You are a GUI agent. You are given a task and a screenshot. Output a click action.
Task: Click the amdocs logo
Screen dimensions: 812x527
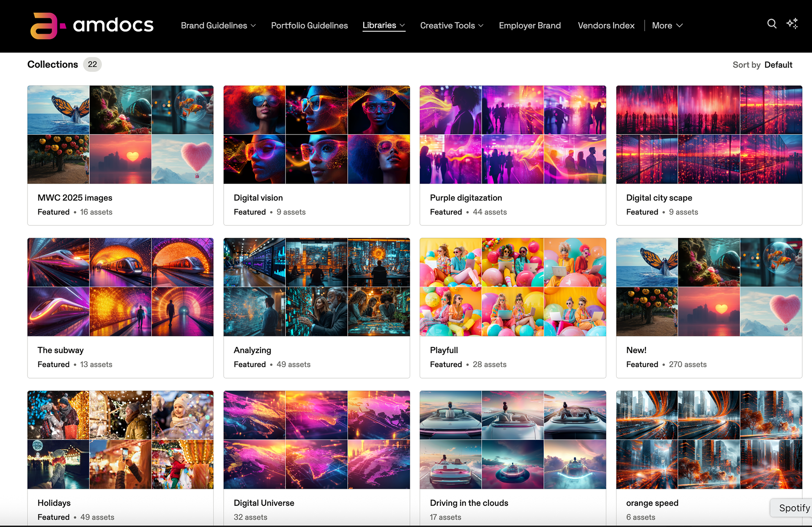click(x=92, y=26)
